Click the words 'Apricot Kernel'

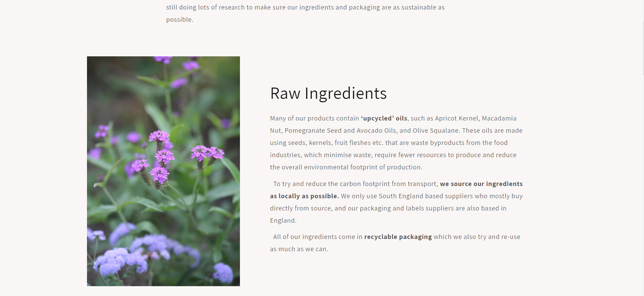[x=457, y=118]
